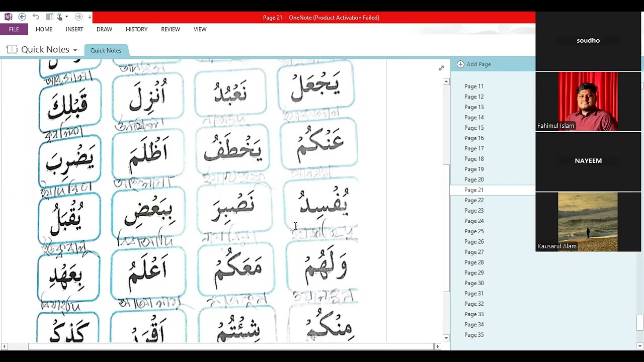Click the Add Page plus icon

(x=460, y=64)
